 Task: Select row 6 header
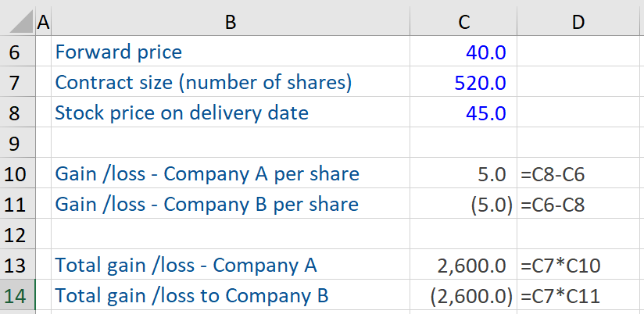coord(17,52)
